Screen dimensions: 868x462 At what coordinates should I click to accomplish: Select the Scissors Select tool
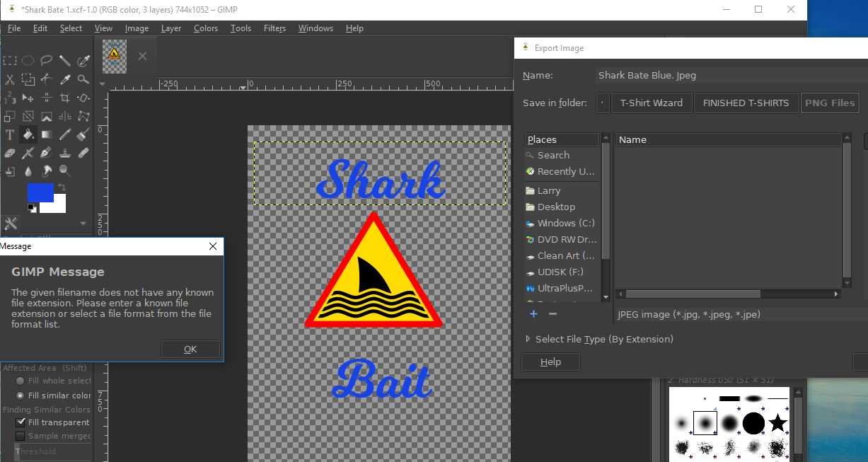click(x=10, y=79)
